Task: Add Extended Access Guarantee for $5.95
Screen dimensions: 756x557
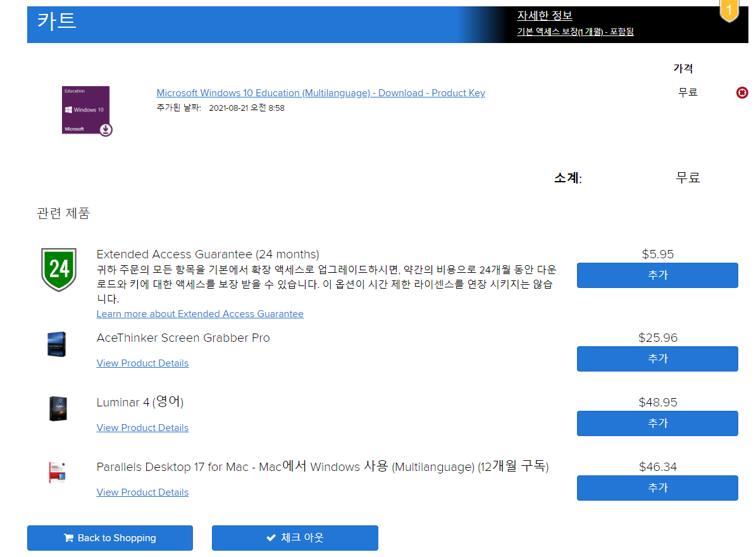Action: tap(657, 275)
